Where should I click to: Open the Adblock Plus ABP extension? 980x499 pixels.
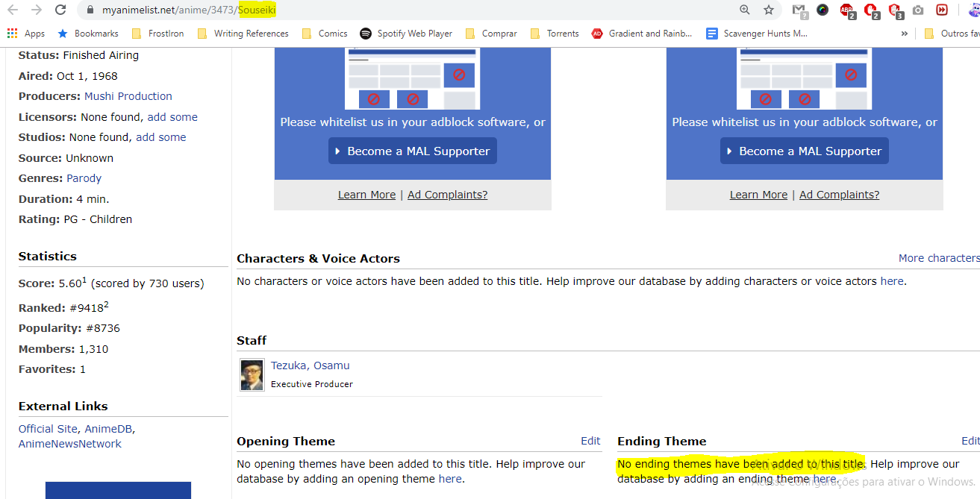(847, 10)
